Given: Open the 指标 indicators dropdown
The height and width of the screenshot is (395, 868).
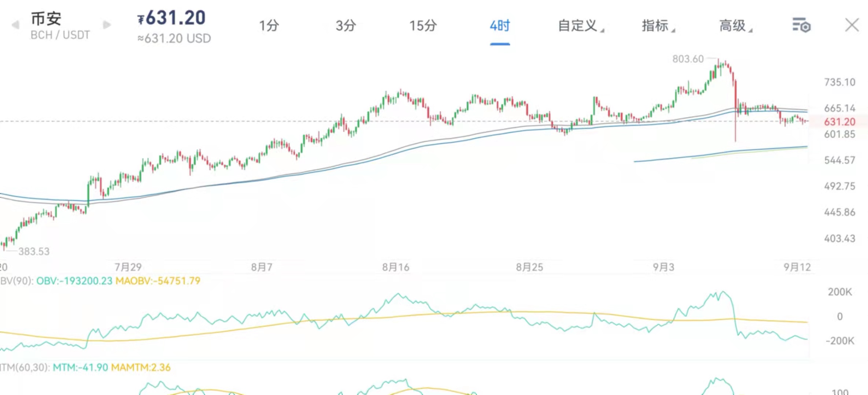Looking at the screenshot, I should pyautogui.click(x=658, y=26).
